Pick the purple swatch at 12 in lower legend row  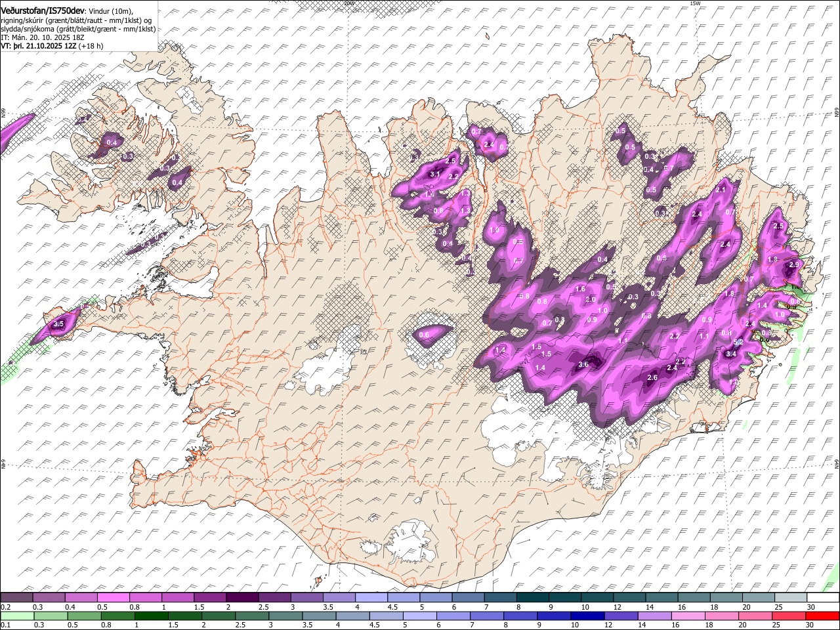point(621,616)
